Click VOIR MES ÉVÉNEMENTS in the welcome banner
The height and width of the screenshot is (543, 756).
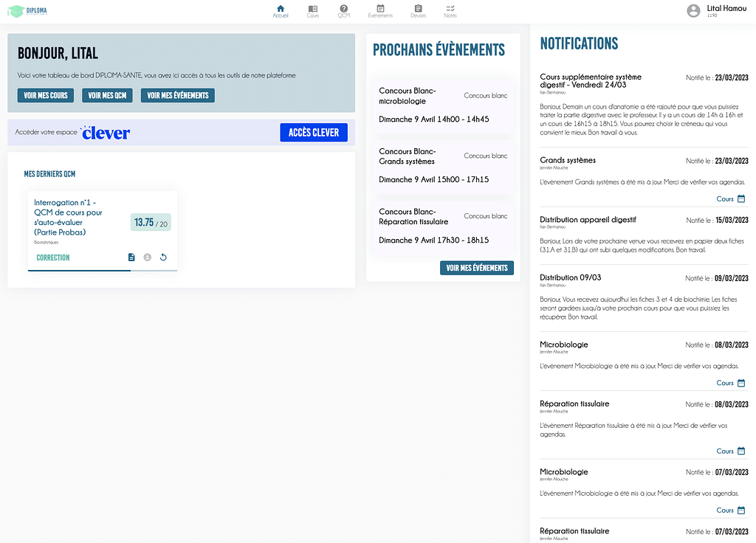[178, 95]
